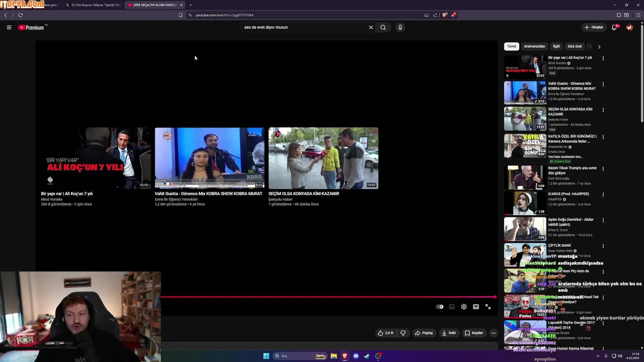Open the Oluştur create menu
Viewport: 644px width, 362px height.
pyautogui.click(x=594, y=27)
